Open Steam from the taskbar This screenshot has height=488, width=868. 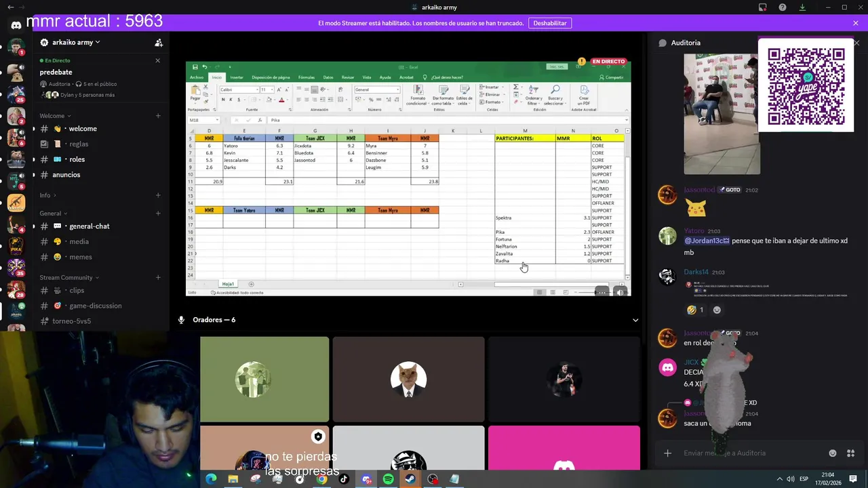[410, 479]
